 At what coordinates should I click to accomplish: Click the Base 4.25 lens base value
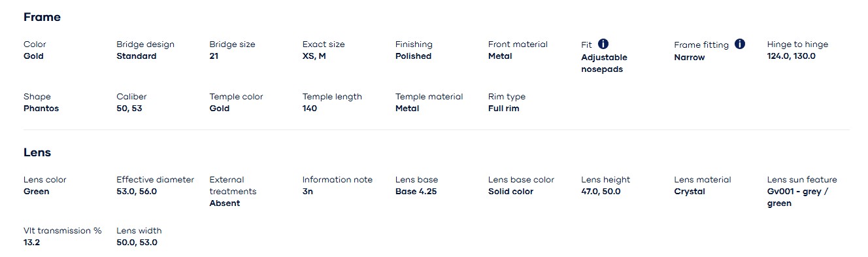[x=416, y=192]
